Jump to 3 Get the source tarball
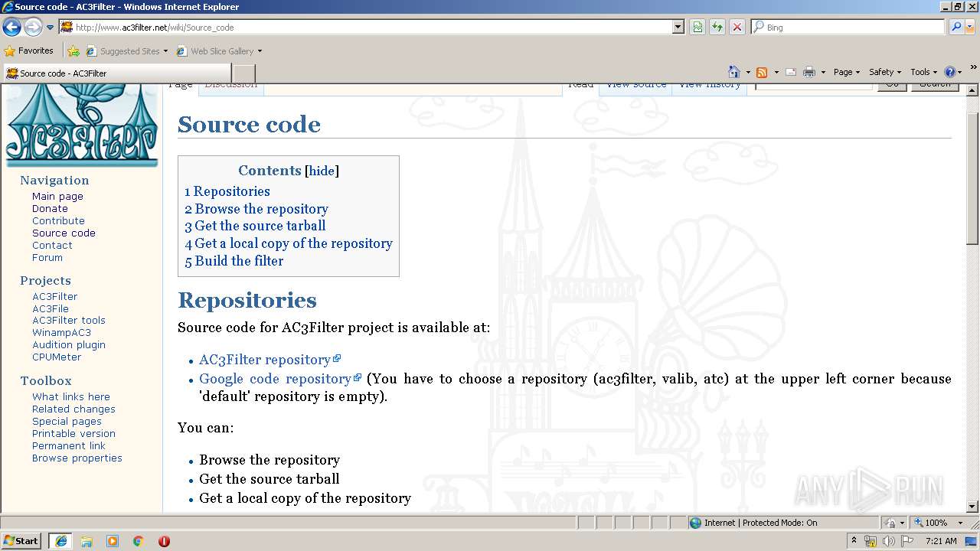The height and width of the screenshot is (551, 980). pos(255,226)
